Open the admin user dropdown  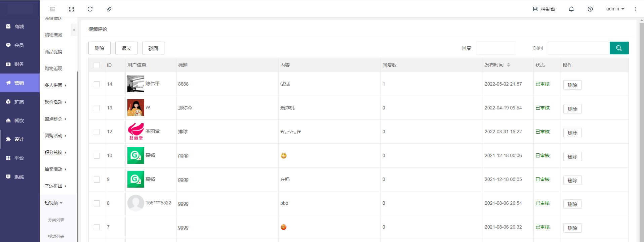pos(615,9)
